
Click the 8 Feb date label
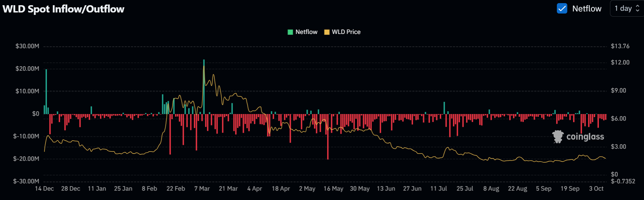[x=149, y=189]
